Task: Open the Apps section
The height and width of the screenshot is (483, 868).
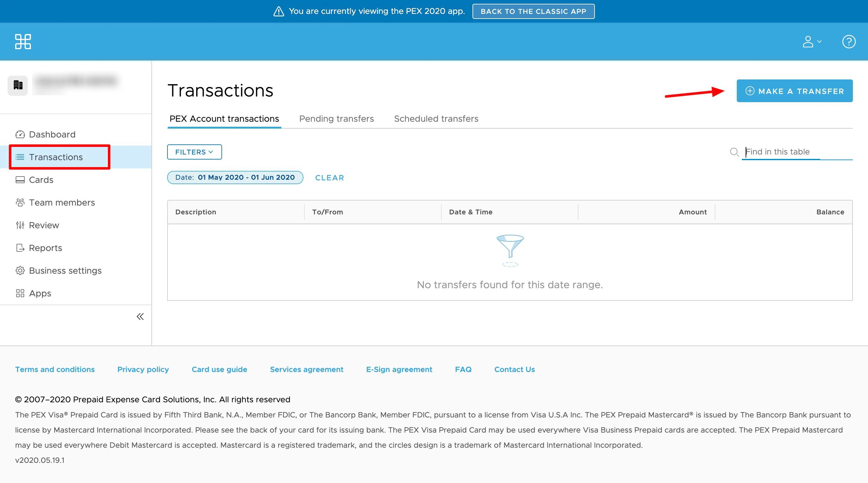Action: coord(40,294)
